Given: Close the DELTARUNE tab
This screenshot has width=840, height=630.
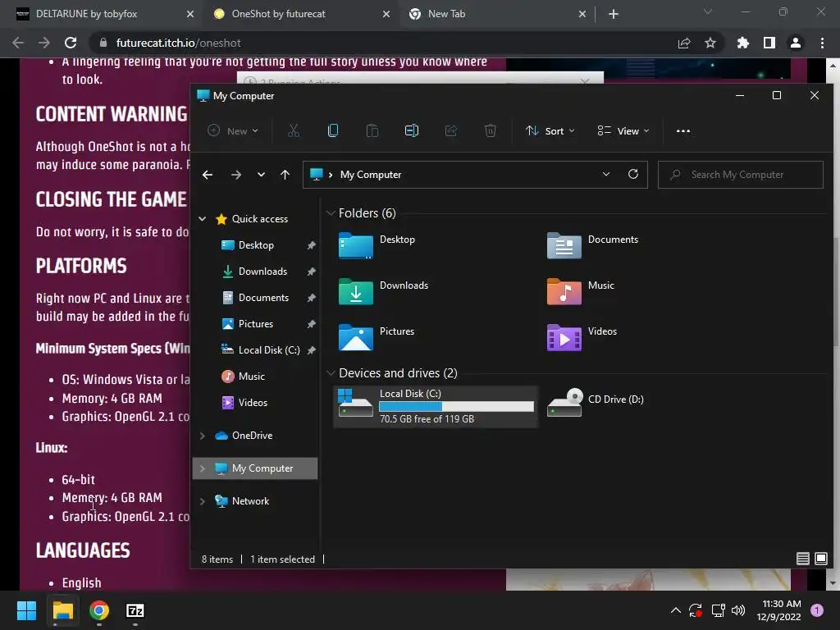Looking at the screenshot, I should coord(190,14).
